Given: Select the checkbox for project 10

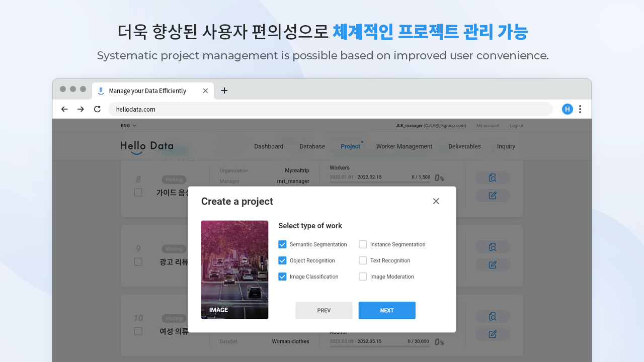Looking at the screenshot, I should point(138,331).
